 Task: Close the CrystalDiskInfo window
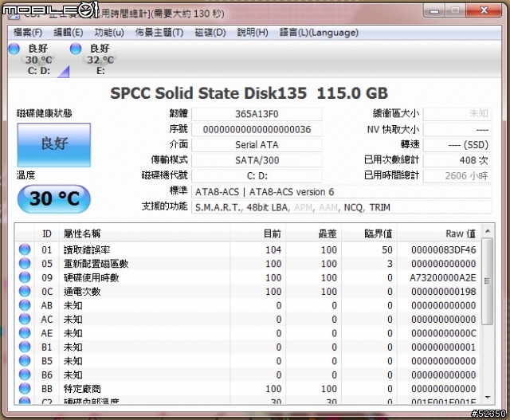[484, 10]
